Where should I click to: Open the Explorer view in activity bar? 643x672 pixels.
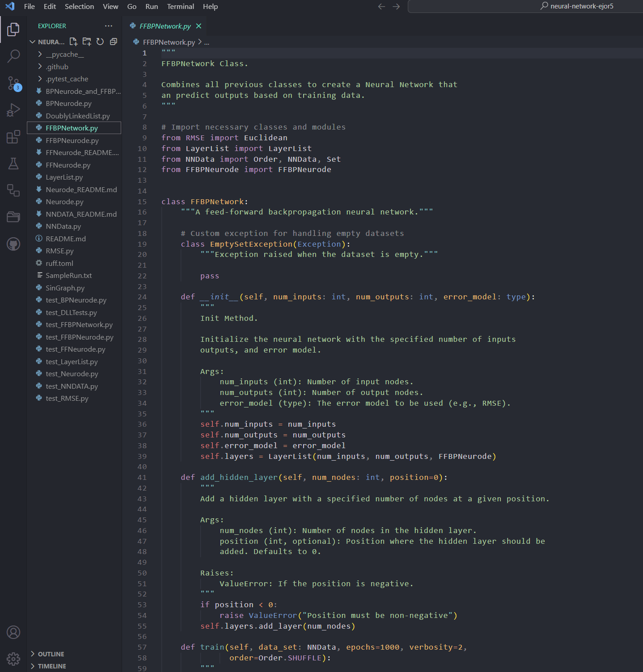point(13,29)
